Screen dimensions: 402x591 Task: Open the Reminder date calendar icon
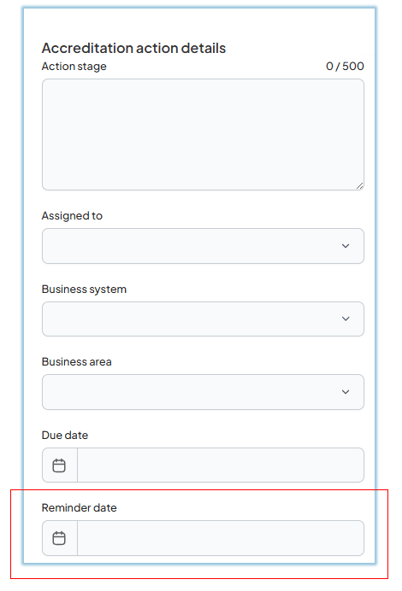(x=59, y=538)
